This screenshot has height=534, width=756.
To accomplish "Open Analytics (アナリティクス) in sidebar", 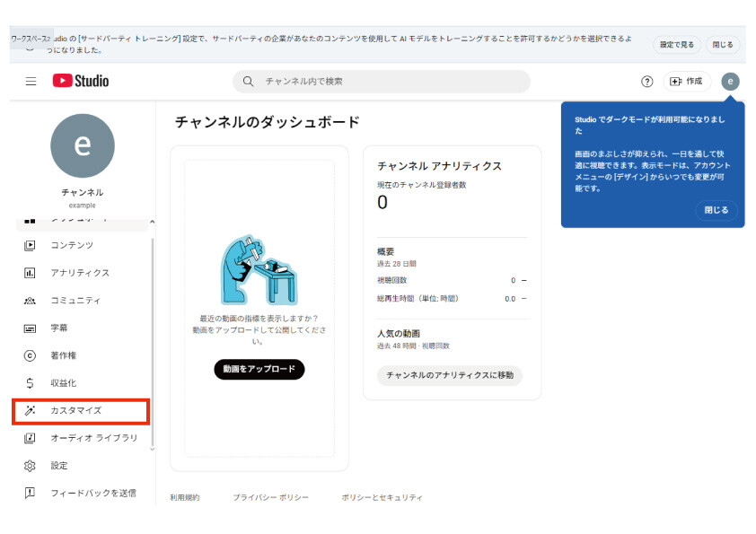I will pyautogui.click(x=79, y=273).
